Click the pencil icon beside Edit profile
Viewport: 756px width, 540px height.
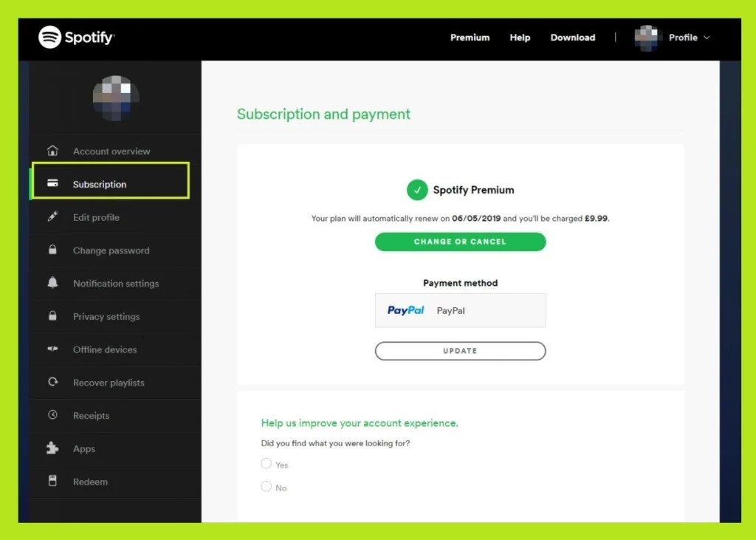pos(52,216)
